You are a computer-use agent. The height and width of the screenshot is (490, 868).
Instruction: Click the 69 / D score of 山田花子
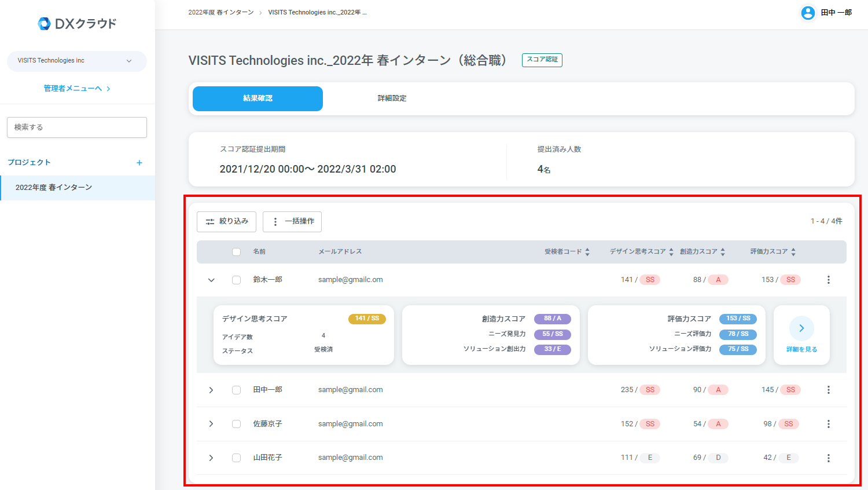711,458
